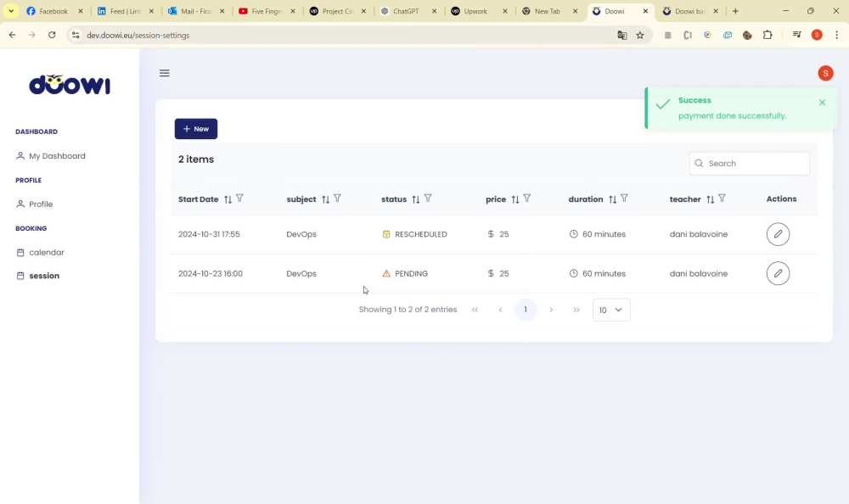Screen dimensions: 849x504
Task: Filter the status column
Action: point(428,199)
